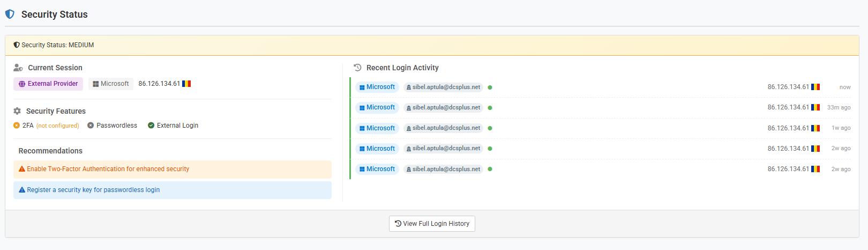Viewport: 868px width, 250px height.
Task: Open Enable Two-Factor Authentication recommendation
Action: pyautogui.click(x=173, y=169)
